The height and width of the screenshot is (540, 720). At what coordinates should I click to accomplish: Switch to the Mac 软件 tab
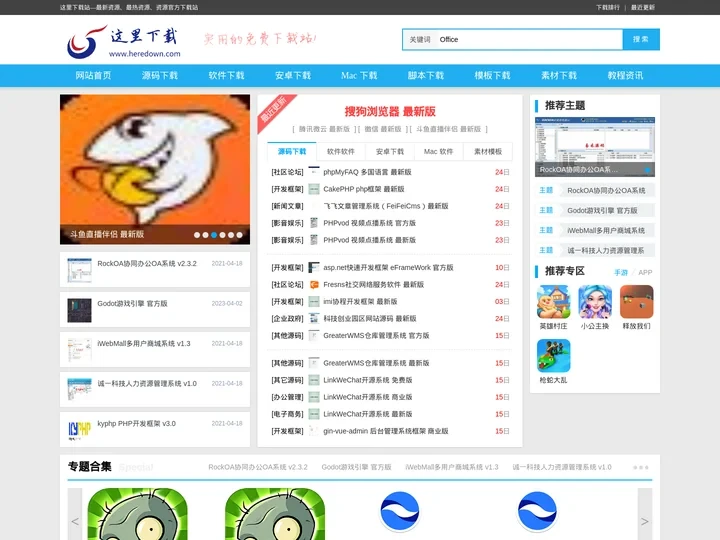pyautogui.click(x=438, y=151)
